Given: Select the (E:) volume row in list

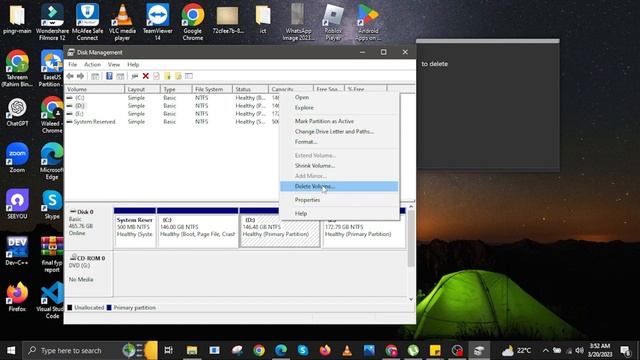Looking at the screenshot, I should click(171, 114).
